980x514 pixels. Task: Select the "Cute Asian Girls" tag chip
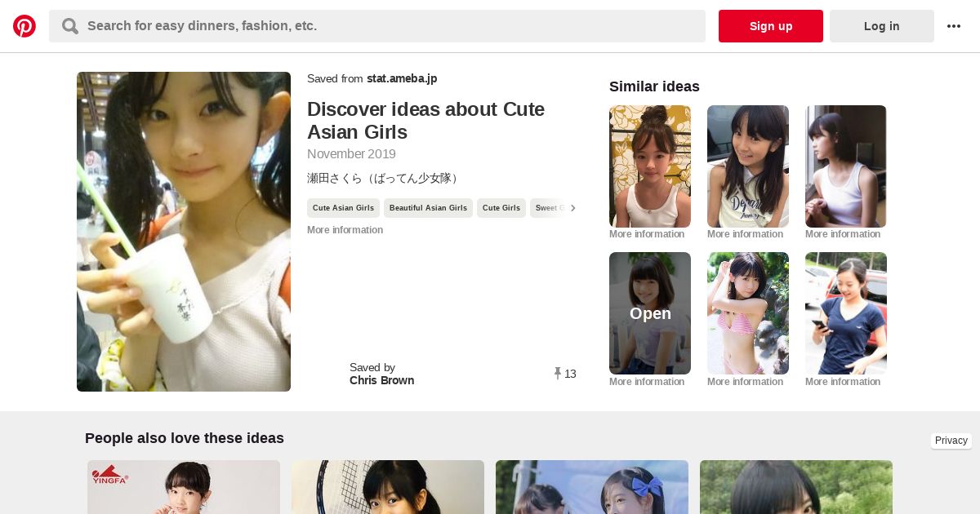(343, 208)
